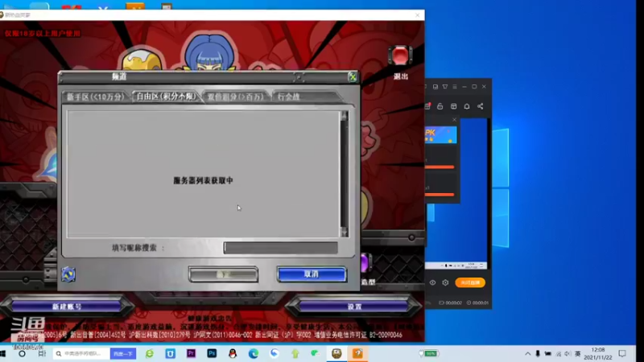Click the refresh icon at dialog bottom-left
Image resolution: width=644 pixels, height=362 pixels.
coord(68,274)
